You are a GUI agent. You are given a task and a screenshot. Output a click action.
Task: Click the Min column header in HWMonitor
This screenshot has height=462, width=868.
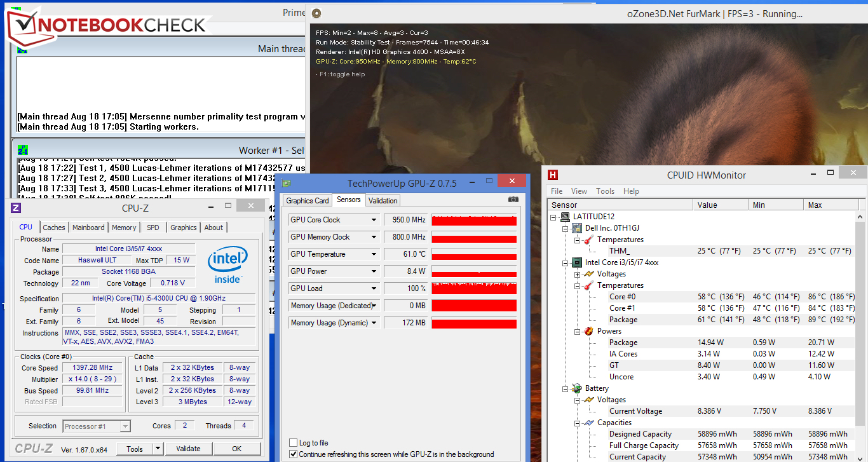click(x=775, y=205)
